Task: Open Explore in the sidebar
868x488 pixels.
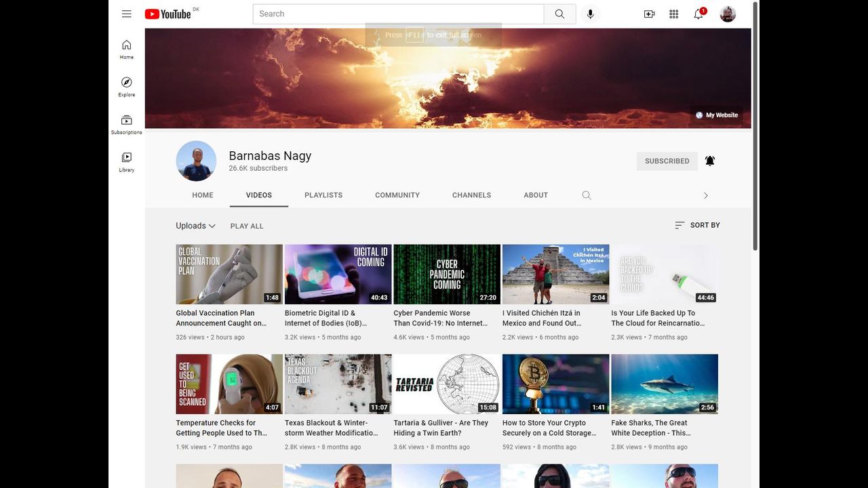Action: (x=127, y=87)
